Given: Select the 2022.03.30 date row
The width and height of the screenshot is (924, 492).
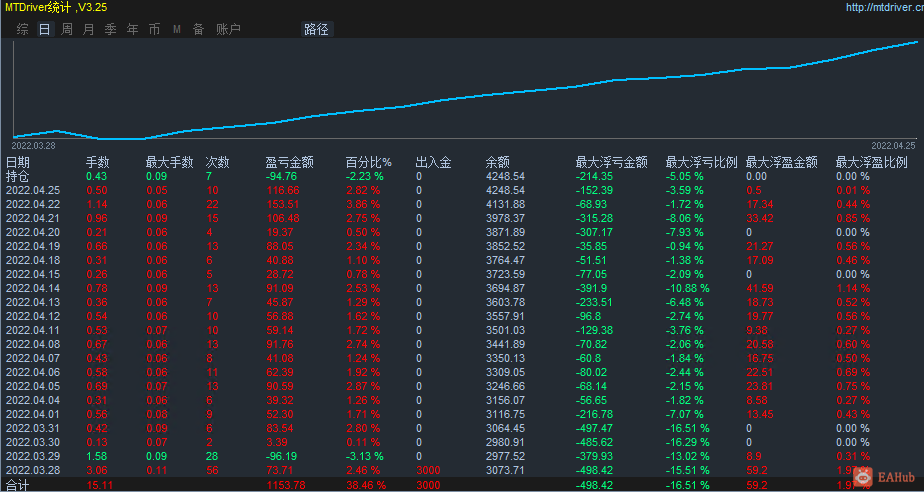Looking at the screenshot, I should pyautogui.click(x=32, y=443).
